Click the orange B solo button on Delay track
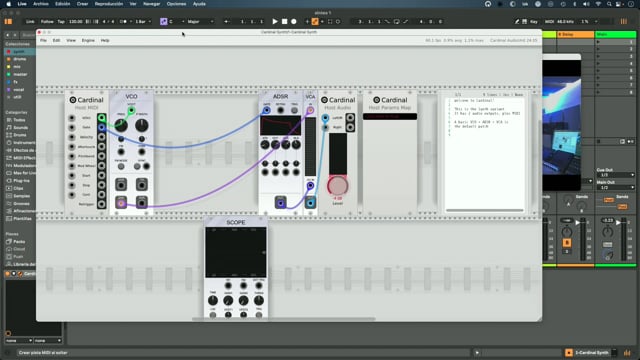Screen dimensions: 640x360 point(567,243)
